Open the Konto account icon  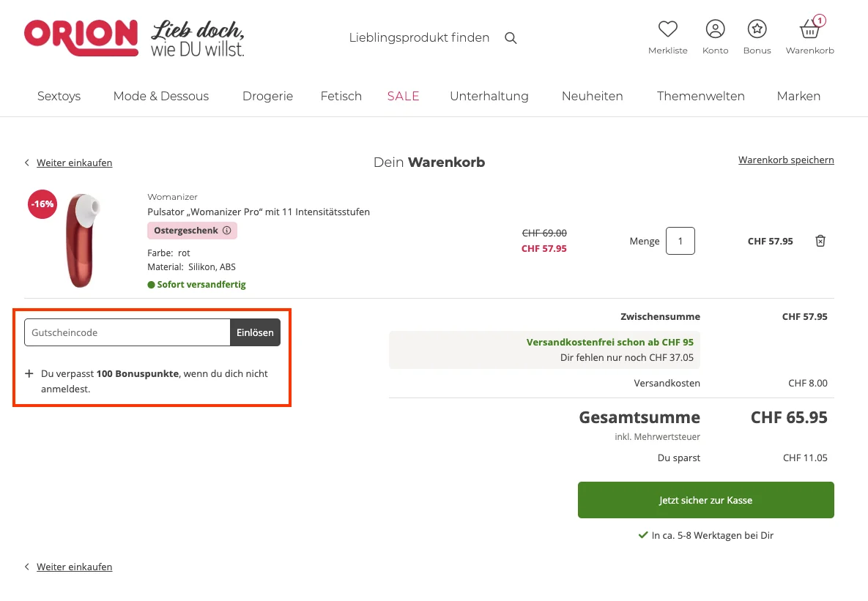pyautogui.click(x=715, y=28)
